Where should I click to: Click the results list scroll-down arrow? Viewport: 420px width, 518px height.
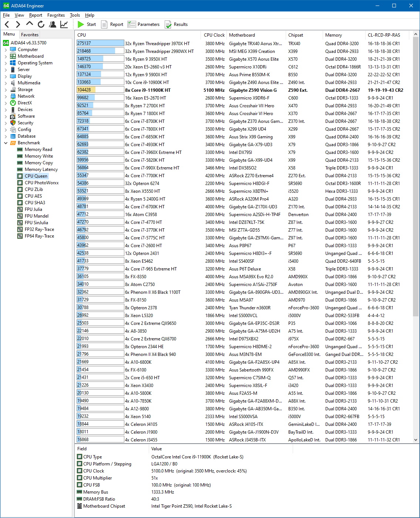click(416, 440)
